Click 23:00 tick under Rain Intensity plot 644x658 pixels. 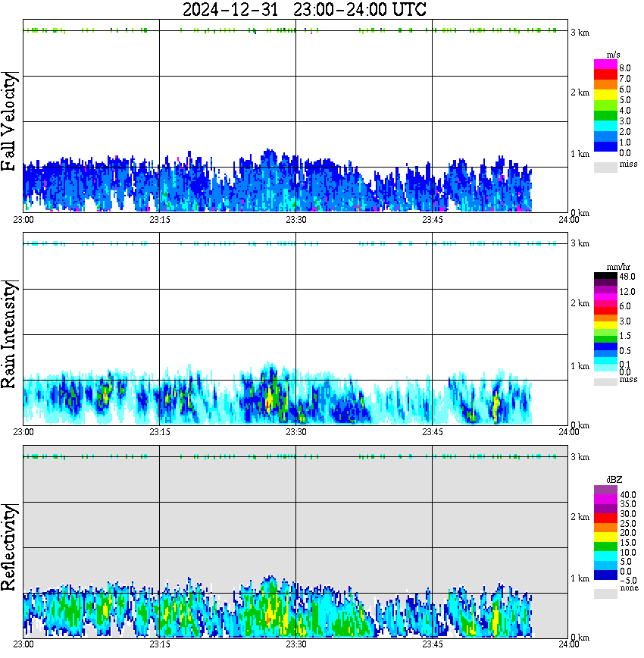pos(23,432)
